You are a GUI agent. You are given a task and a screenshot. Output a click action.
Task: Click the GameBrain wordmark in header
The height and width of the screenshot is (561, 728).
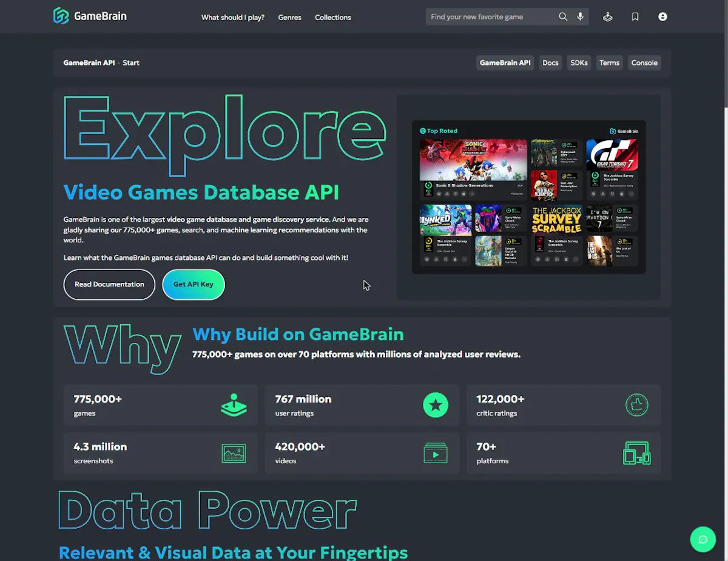100,16
